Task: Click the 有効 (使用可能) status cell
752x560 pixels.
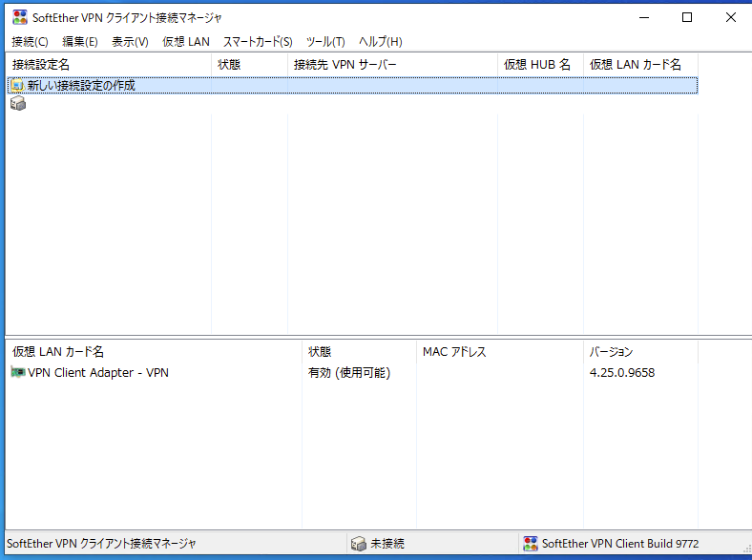Action: tap(349, 372)
